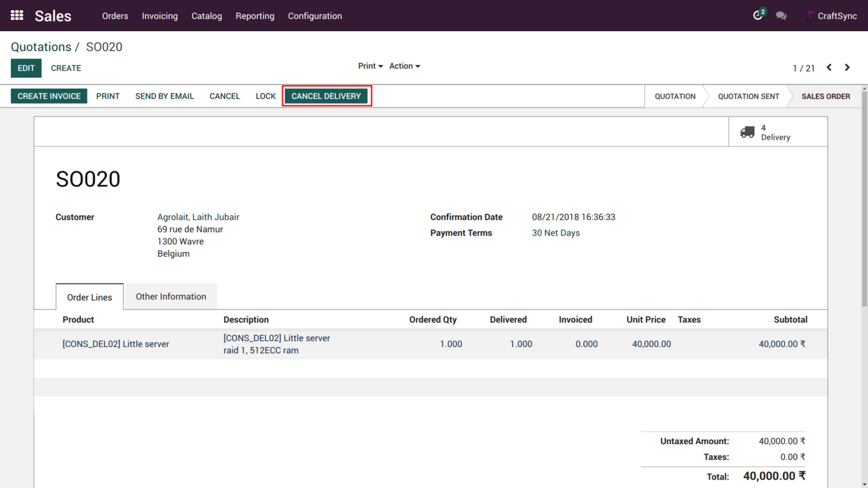Expand the Action dropdown
The image size is (868, 488).
coord(404,66)
